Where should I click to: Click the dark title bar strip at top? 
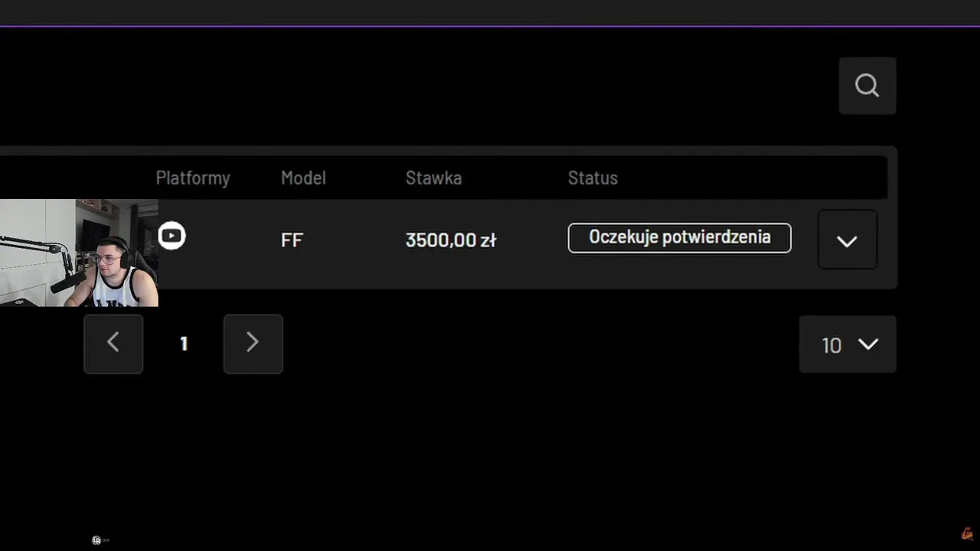(490, 11)
